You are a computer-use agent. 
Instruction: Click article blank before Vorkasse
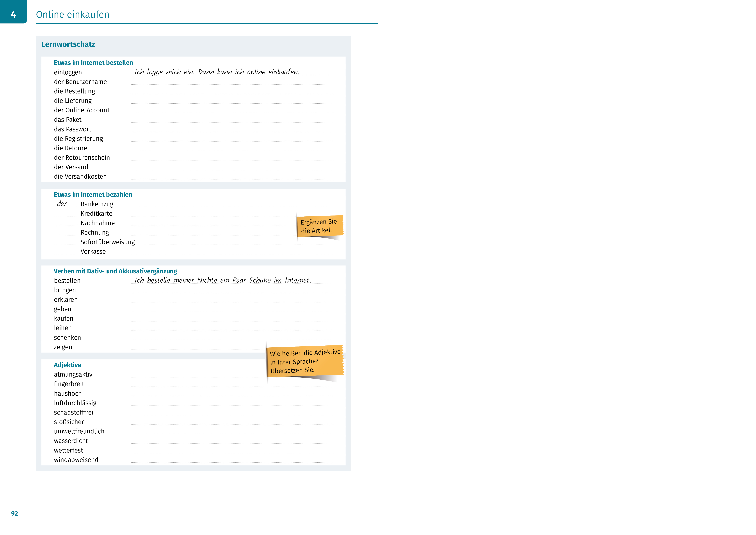click(66, 252)
